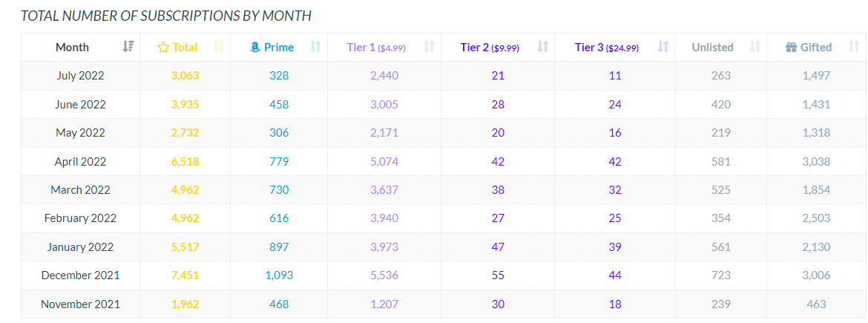Click the gift box icon beside Gifted
The width and height of the screenshot is (868, 323).
(791, 47)
